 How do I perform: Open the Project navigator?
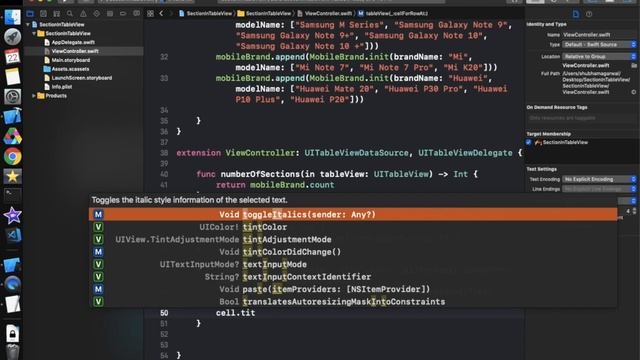coord(30,13)
